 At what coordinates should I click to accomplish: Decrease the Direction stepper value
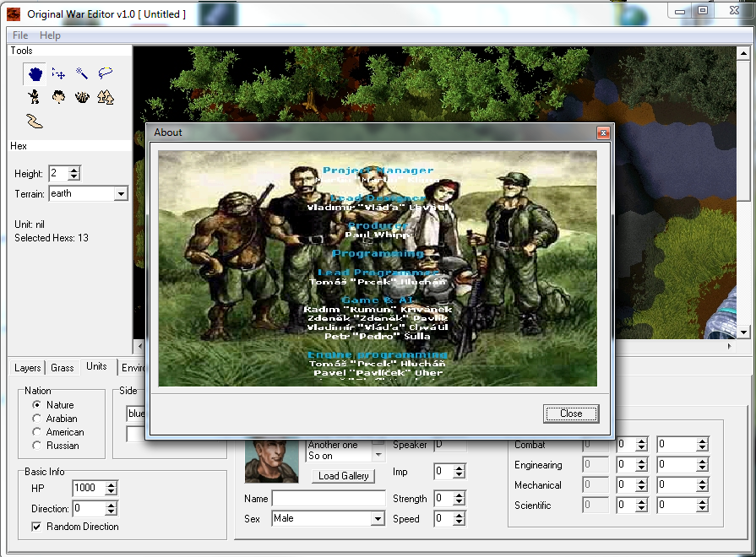tap(111, 511)
